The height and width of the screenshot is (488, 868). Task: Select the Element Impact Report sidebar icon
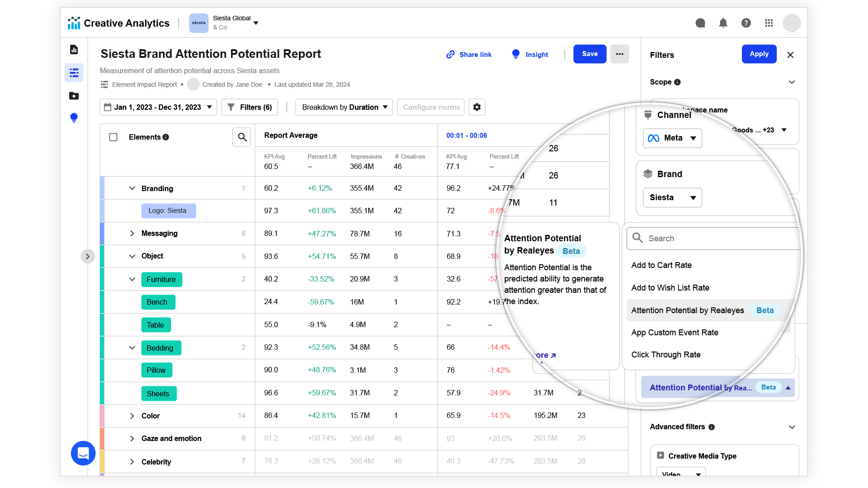click(74, 72)
